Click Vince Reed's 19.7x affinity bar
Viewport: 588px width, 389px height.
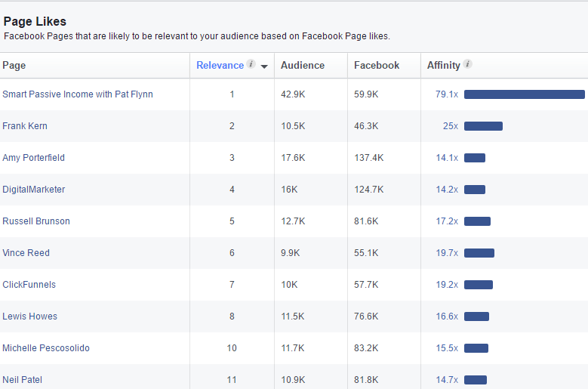point(479,253)
